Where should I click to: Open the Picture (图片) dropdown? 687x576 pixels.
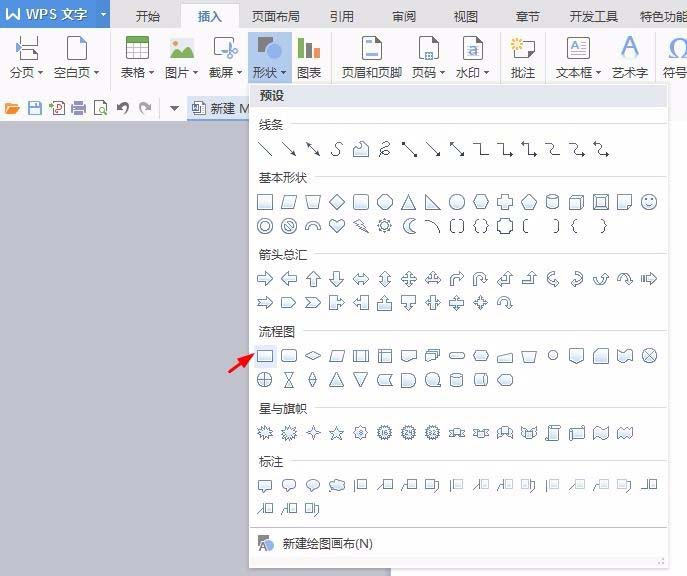(x=181, y=58)
